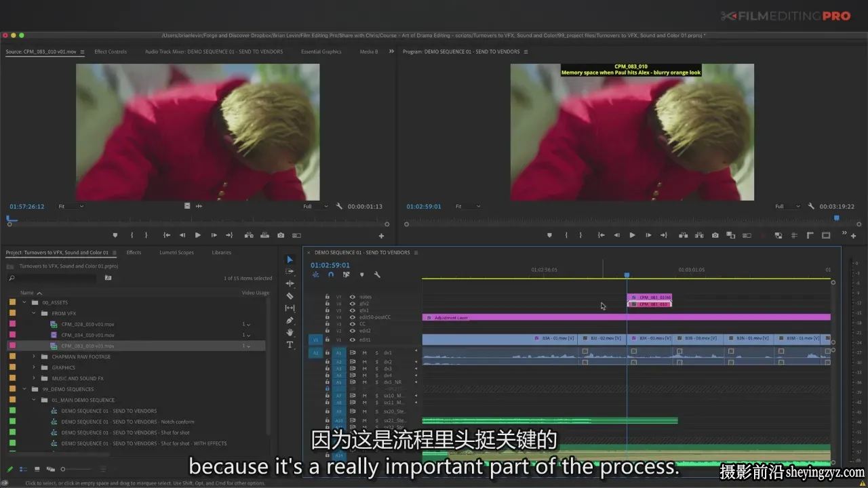Solo the dx2 audio track

tap(376, 362)
